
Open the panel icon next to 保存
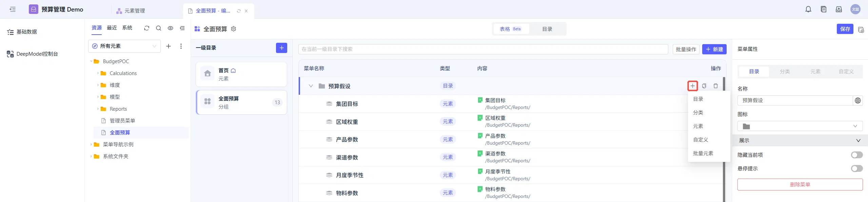tap(861, 30)
